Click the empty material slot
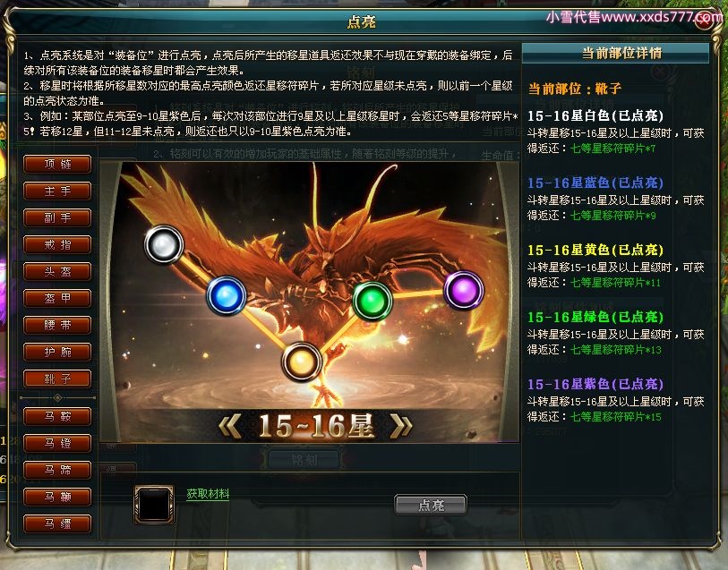Image resolution: width=728 pixels, height=570 pixels. pos(154,505)
